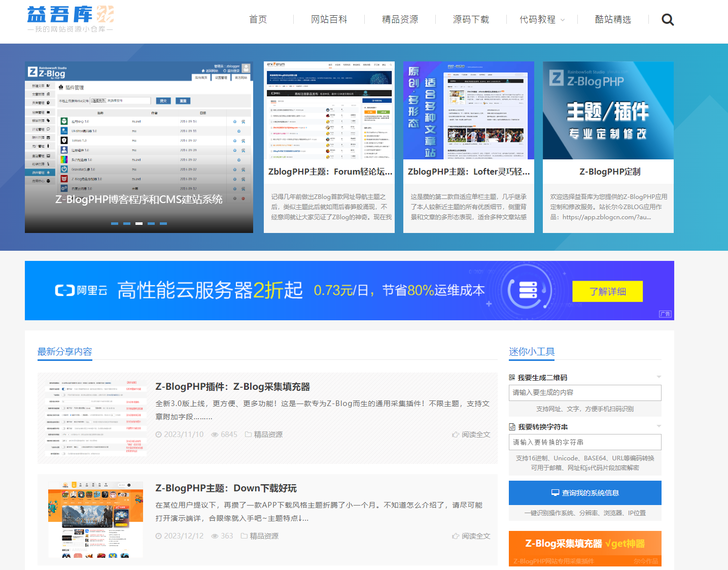Viewport: 728px width, 570px height.
Task: Open 精品资源 category of the 采集填充器 article
Action: (268, 434)
